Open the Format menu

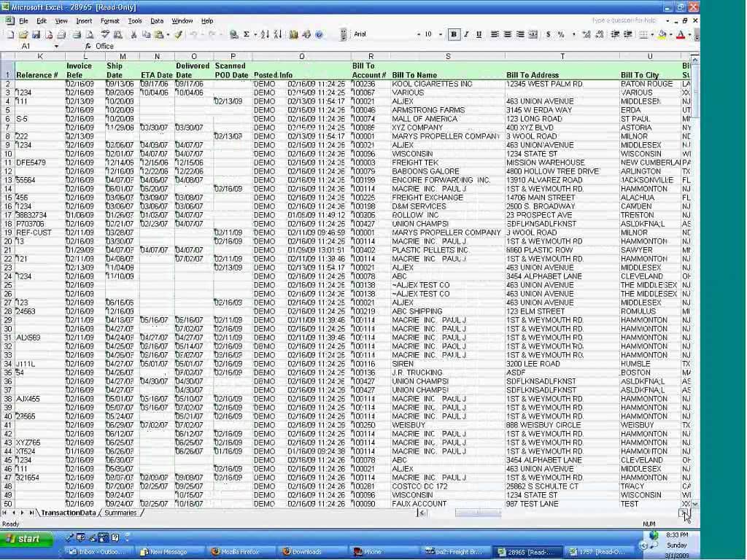click(110, 21)
